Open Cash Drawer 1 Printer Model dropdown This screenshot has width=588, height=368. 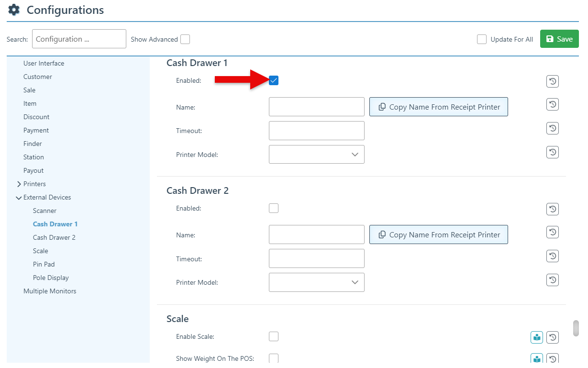tap(316, 155)
